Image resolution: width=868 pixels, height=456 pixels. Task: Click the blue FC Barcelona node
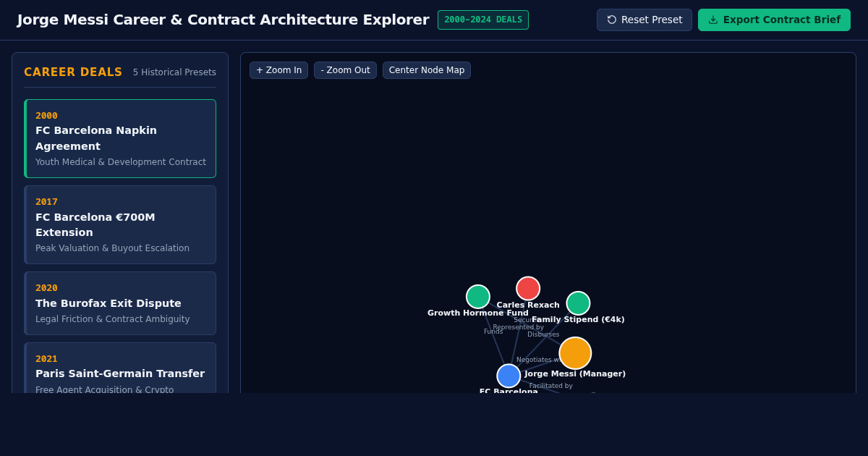point(509,376)
